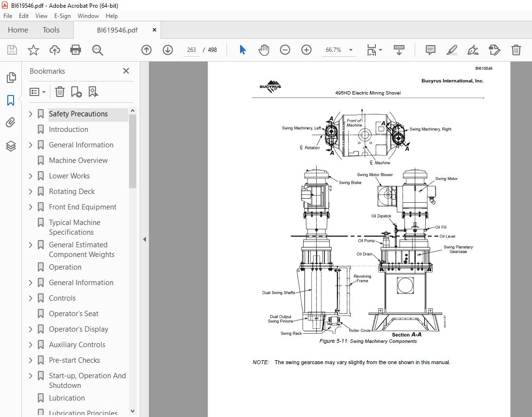532x417 pixels.
Task: Open the zoom level dropdown
Action: click(351, 50)
